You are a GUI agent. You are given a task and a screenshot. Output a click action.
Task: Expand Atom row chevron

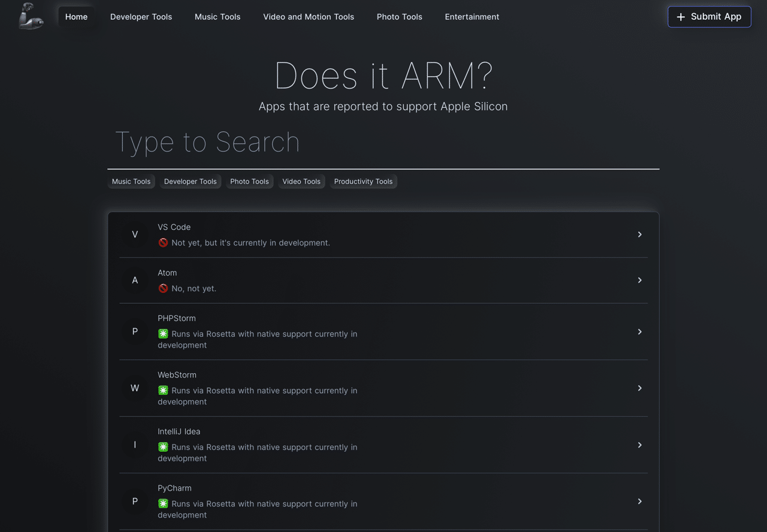point(639,280)
